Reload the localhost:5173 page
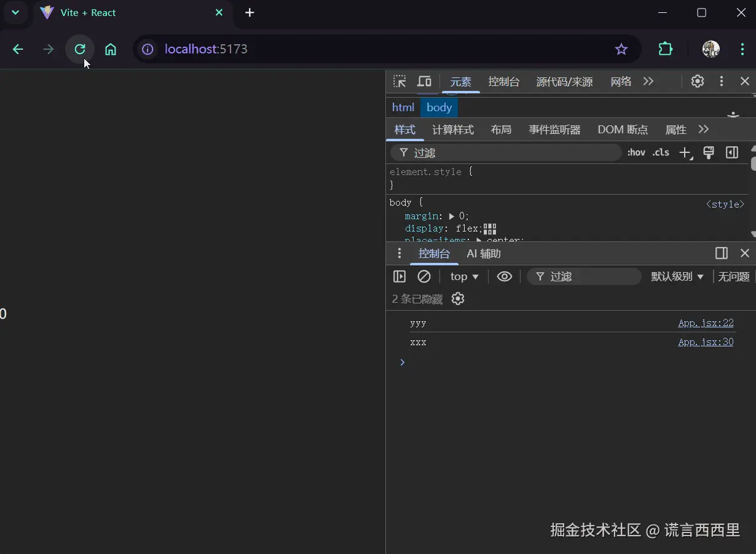756x554 pixels. (80, 49)
